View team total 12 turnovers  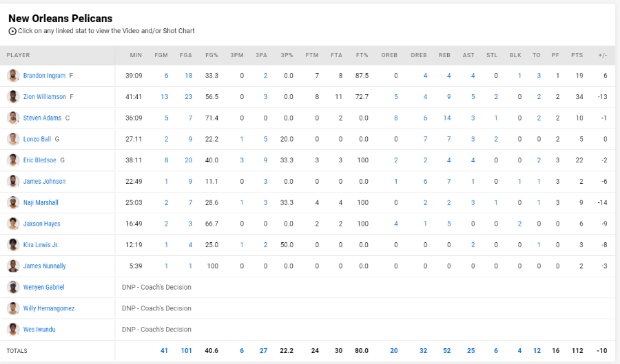537,350
